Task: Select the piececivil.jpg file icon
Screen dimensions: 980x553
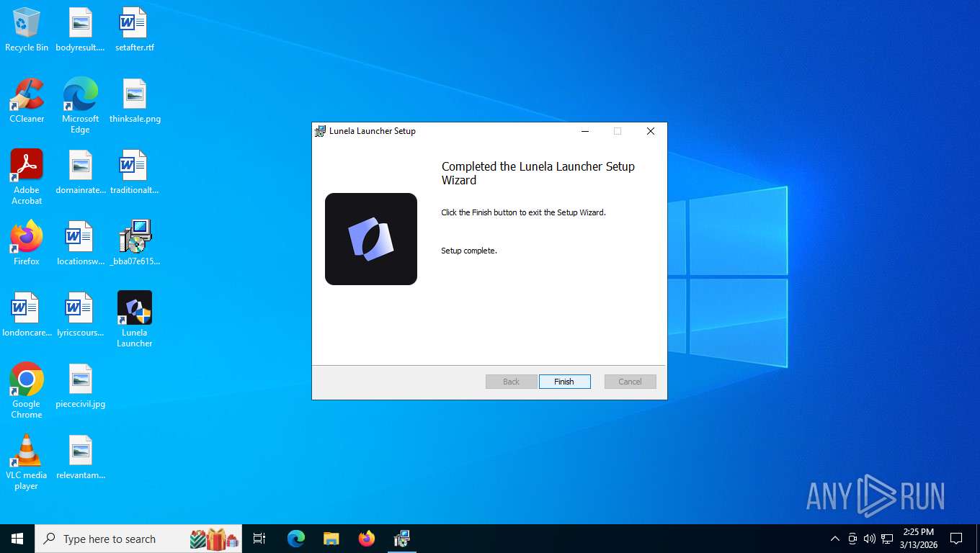Action: (x=81, y=386)
